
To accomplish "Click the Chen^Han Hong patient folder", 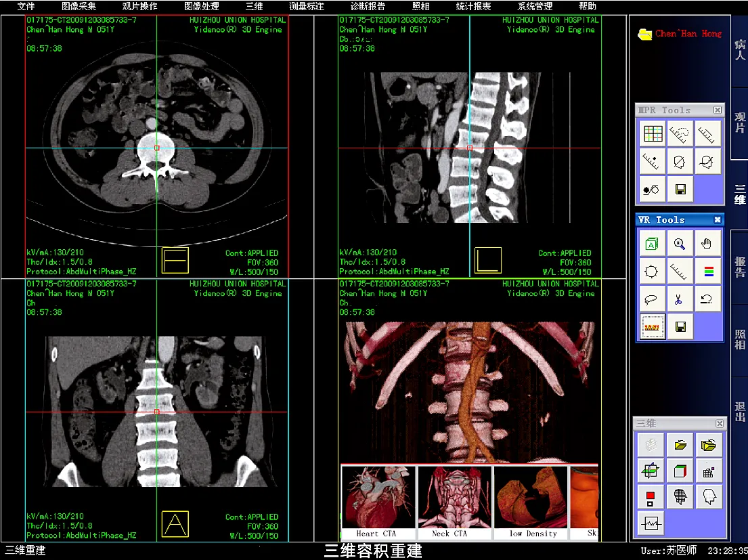I will pos(680,34).
